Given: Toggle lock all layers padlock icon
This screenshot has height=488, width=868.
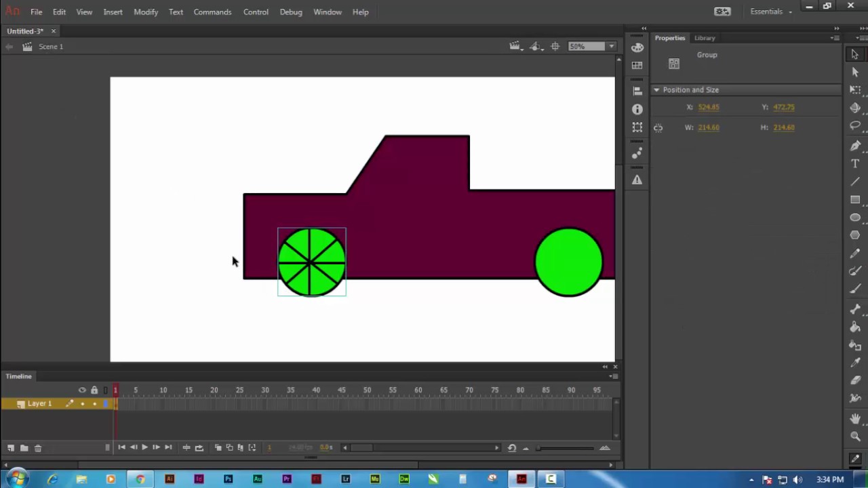Looking at the screenshot, I should click(x=94, y=390).
